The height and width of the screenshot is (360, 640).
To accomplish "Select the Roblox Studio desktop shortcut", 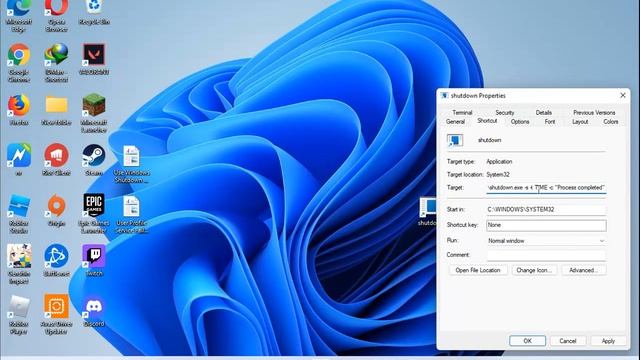I will 19,213.
